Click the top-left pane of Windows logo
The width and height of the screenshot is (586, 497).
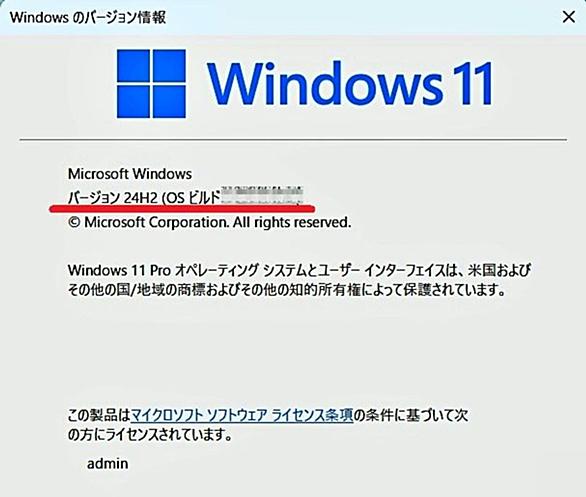133,66
